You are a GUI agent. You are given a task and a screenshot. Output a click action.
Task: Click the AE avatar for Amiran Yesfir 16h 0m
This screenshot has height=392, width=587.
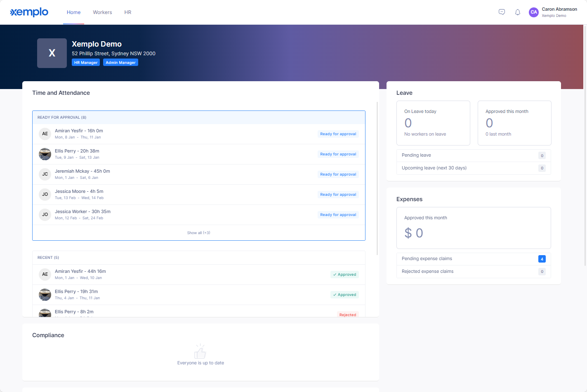[x=45, y=134]
